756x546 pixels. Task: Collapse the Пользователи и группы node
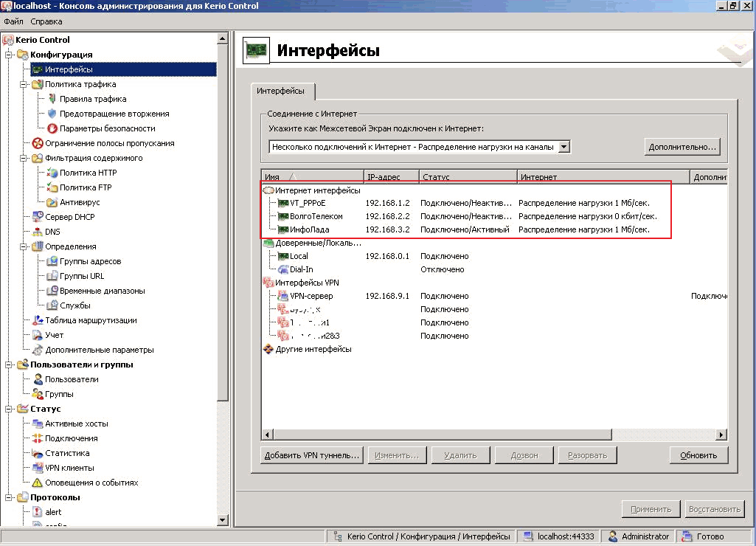click(x=9, y=364)
